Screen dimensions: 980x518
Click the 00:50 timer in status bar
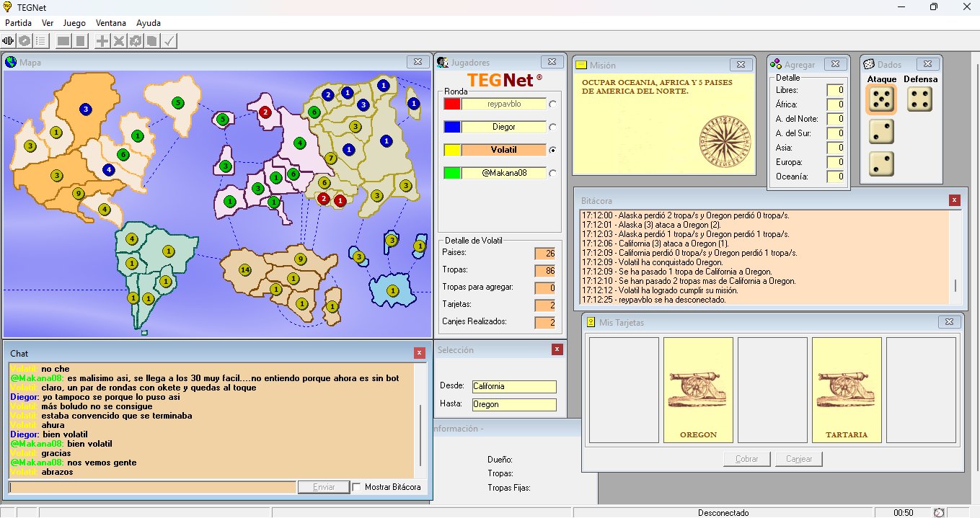[904, 513]
